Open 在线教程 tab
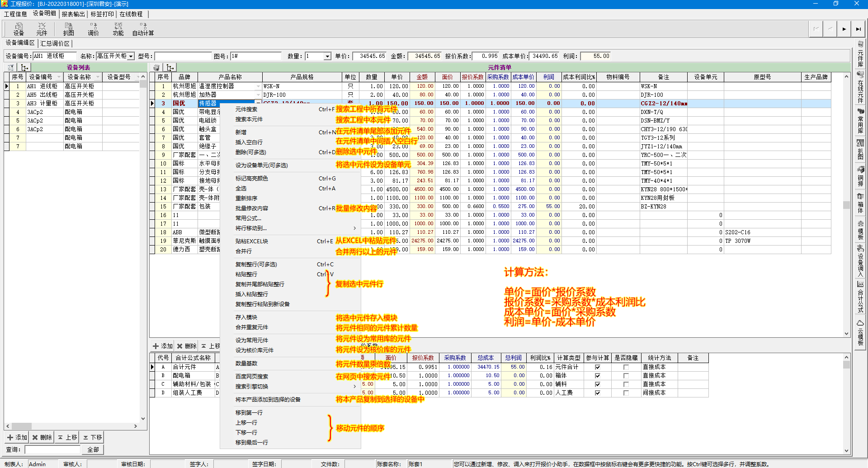868x468 pixels. (131, 14)
